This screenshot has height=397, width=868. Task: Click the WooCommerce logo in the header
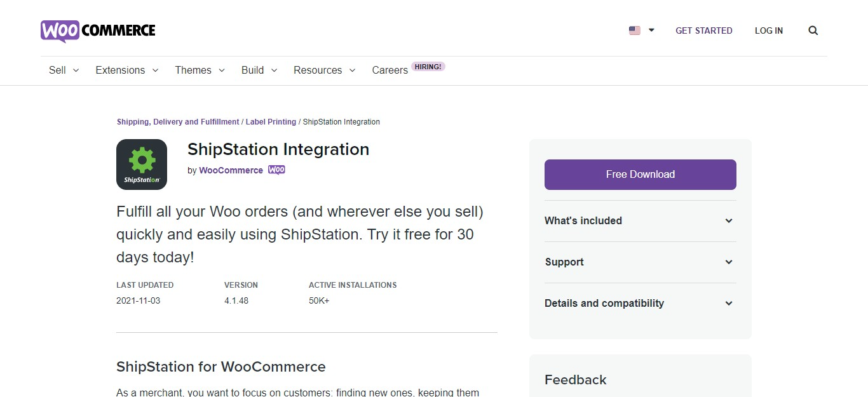[98, 30]
